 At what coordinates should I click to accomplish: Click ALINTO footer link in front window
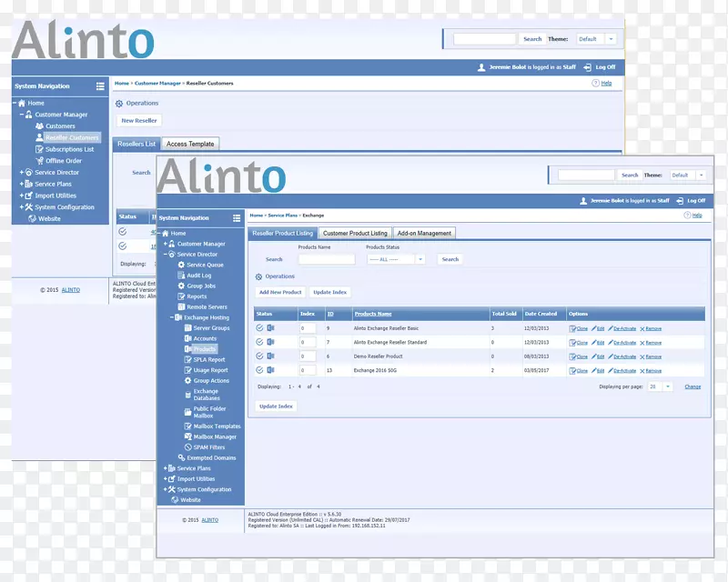pos(210,520)
